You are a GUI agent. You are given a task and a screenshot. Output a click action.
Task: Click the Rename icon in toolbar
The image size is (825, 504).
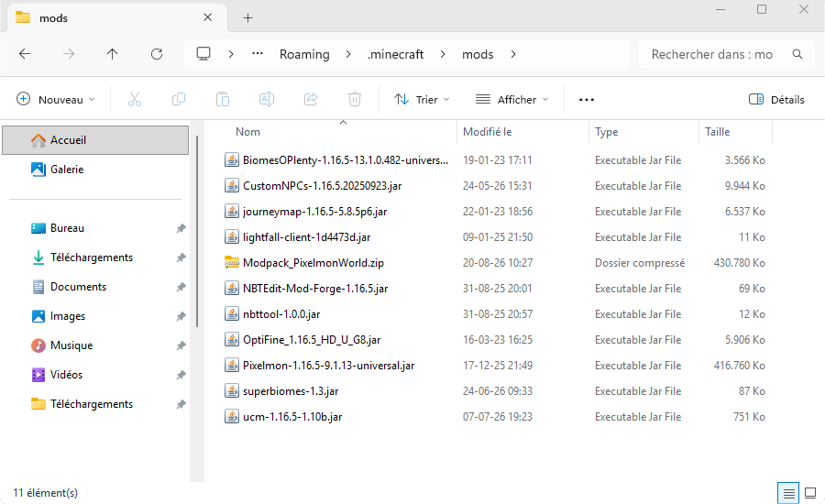(x=267, y=99)
